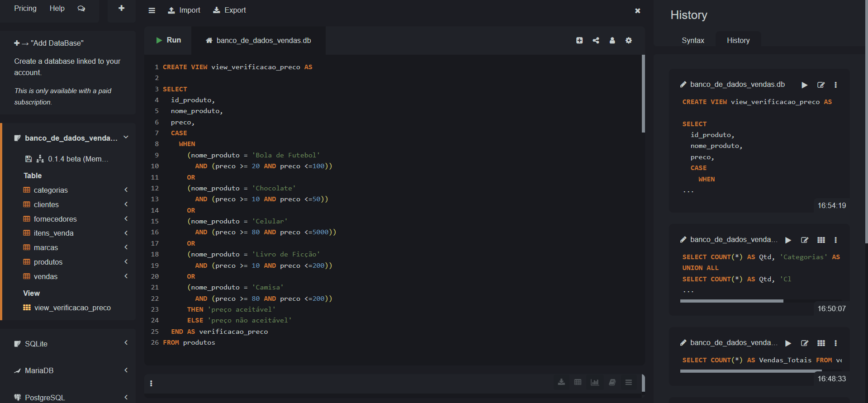Open the hamburger menu left of Import
The width and height of the screenshot is (868, 403).
(x=152, y=10)
